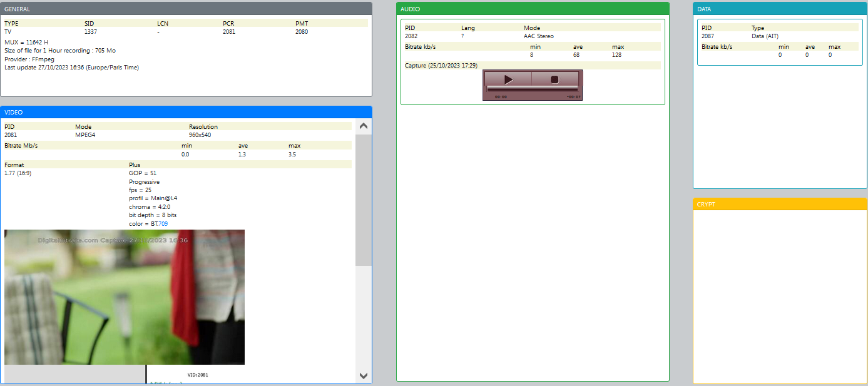Image resolution: width=868 pixels, height=386 pixels.
Task: Click the audio Lang value question mark
Action: click(x=462, y=36)
